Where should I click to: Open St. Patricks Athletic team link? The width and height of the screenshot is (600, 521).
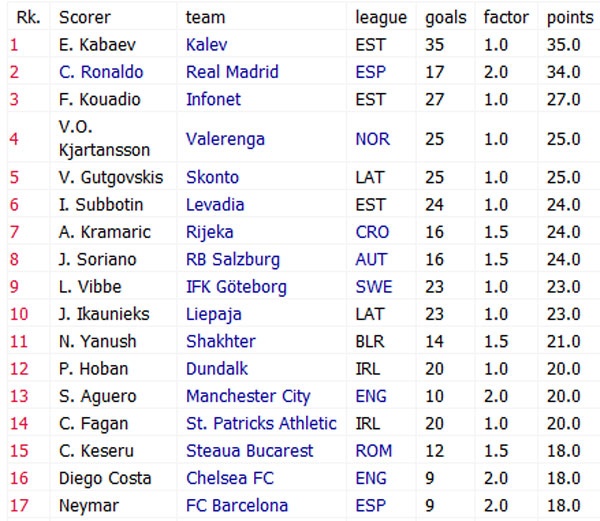[261, 424]
